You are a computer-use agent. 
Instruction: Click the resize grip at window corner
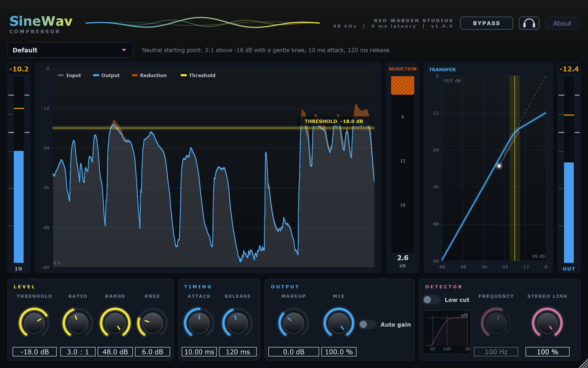click(584, 364)
